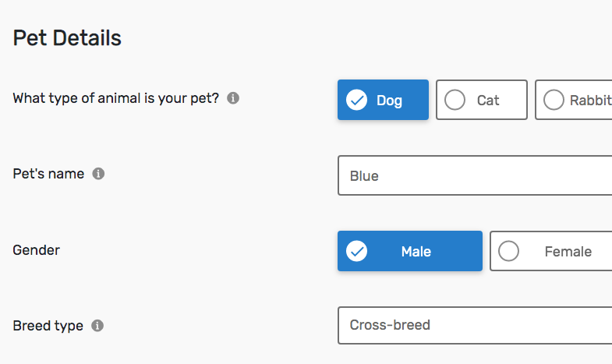The width and height of the screenshot is (612, 364).
Task: Pick Rabbit label as the animal type
Action: point(590,101)
